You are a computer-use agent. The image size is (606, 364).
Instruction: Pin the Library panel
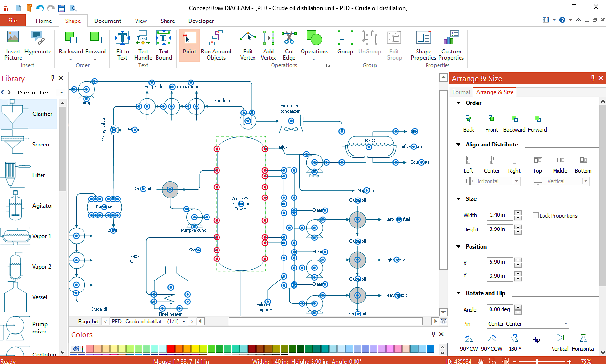pos(52,78)
